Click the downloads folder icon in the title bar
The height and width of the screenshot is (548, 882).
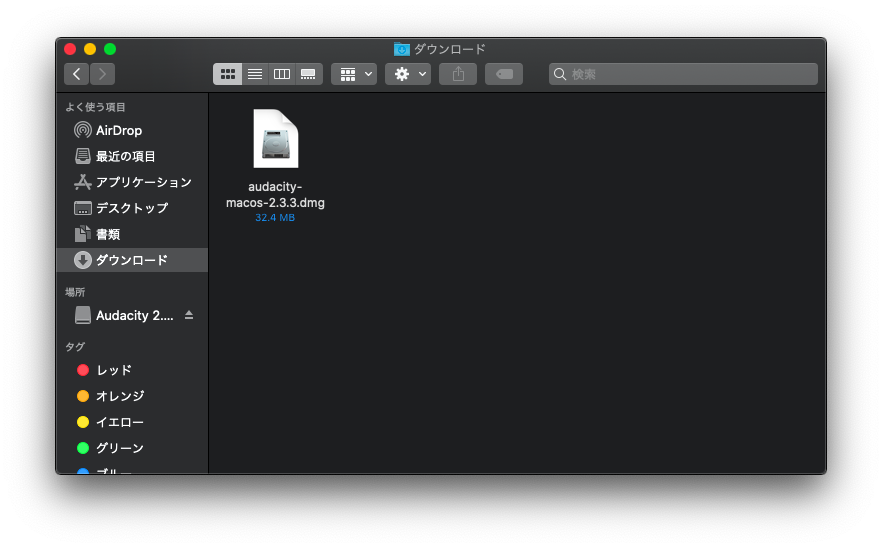click(402, 50)
